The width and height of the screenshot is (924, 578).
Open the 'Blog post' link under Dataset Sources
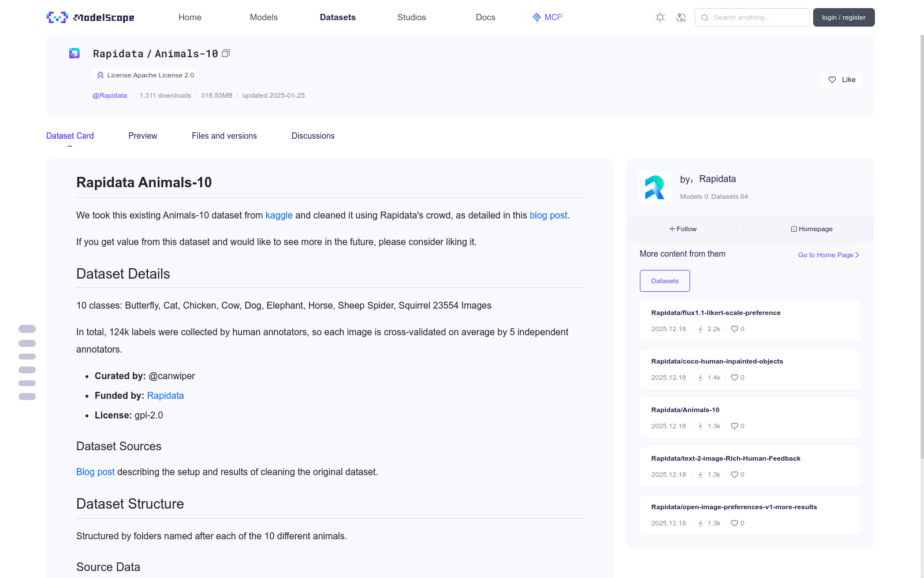pos(95,472)
